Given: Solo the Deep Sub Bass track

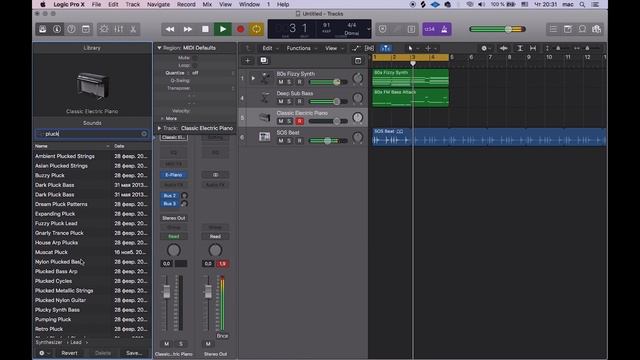Looking at the screenshot, I should coord(289,102).
